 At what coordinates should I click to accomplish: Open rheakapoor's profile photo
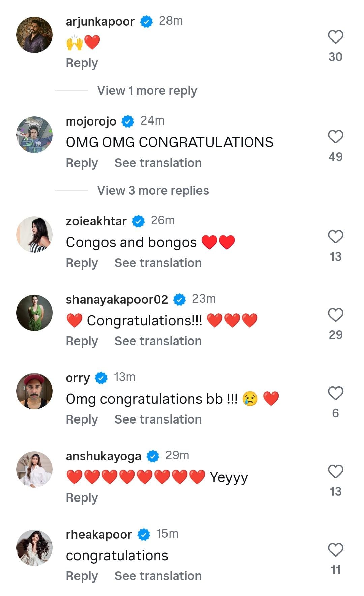pyautogui.click(x=34, y=548)
